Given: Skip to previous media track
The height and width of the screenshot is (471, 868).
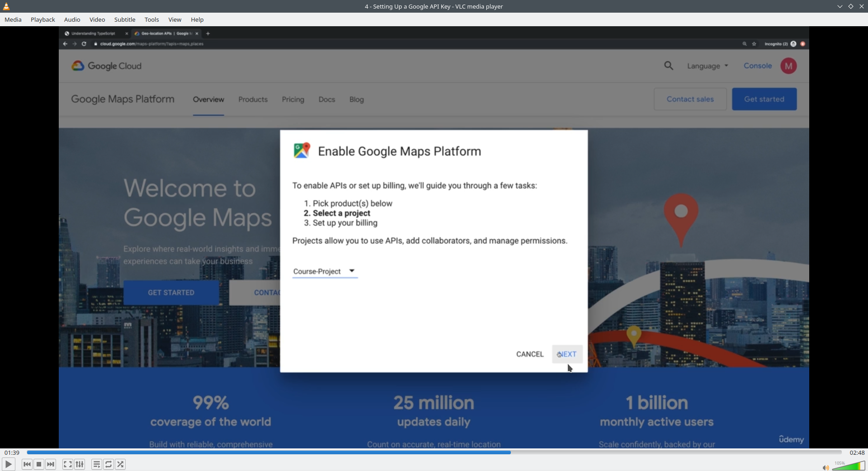Looking at the screenshot, I should point(27,464).
